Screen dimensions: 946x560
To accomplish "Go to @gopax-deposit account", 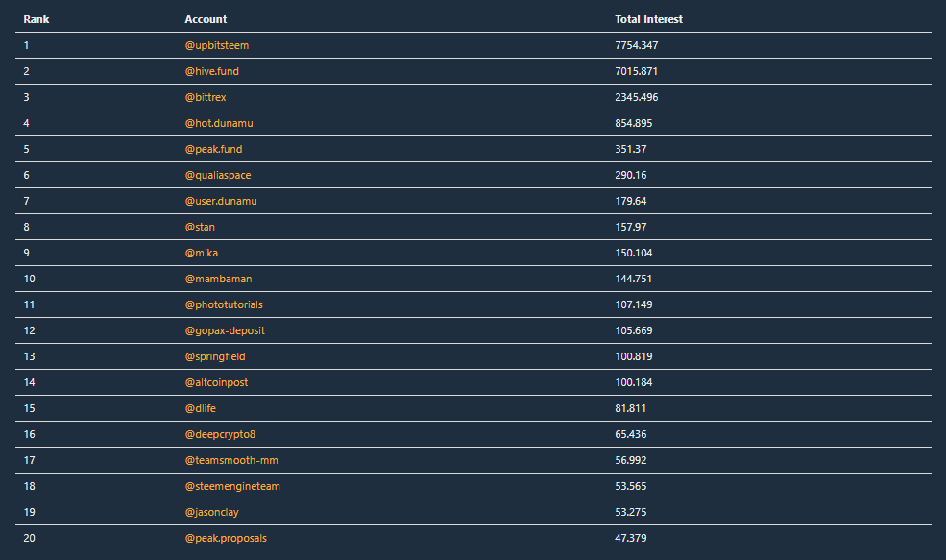I will point(225,330).
